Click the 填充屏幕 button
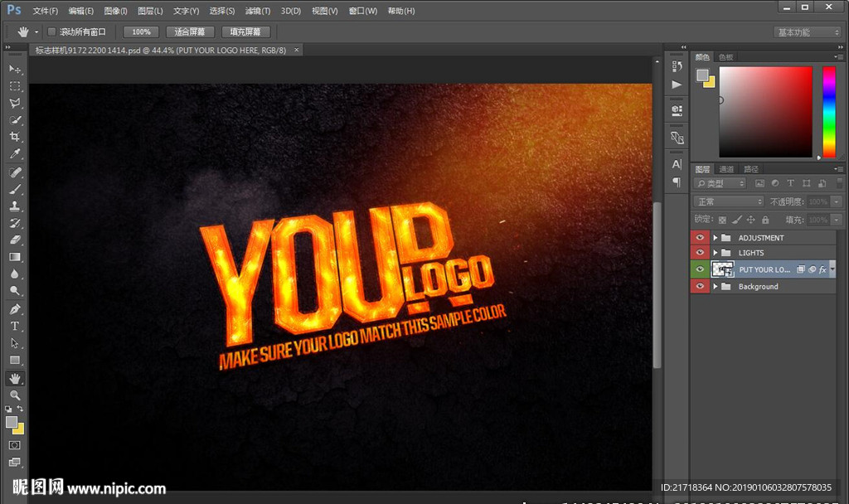 (x=245, y=32)
